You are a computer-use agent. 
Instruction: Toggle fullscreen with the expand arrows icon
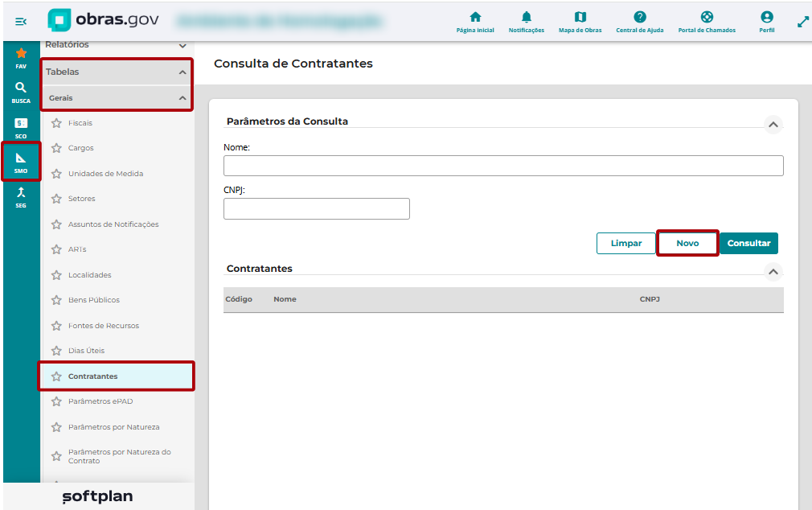coord(802,22)
